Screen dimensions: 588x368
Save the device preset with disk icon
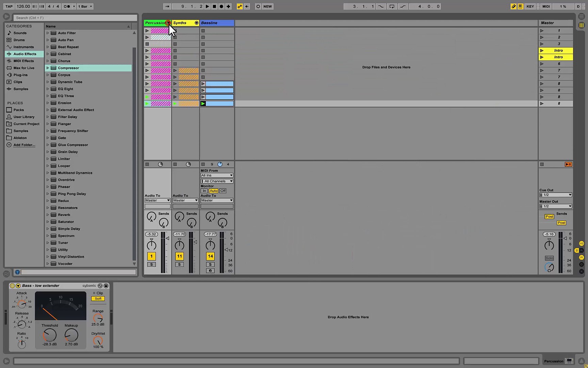[106, 286]
